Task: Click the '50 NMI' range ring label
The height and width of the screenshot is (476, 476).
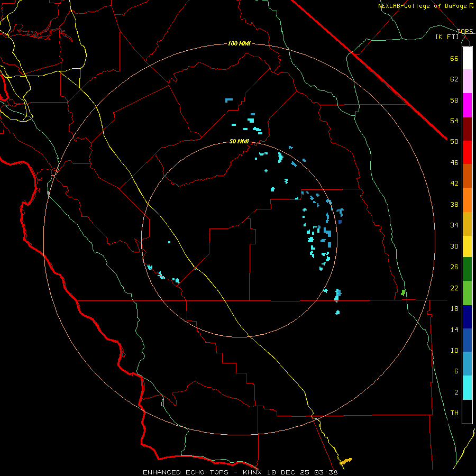Action: (x=239, y=141)
